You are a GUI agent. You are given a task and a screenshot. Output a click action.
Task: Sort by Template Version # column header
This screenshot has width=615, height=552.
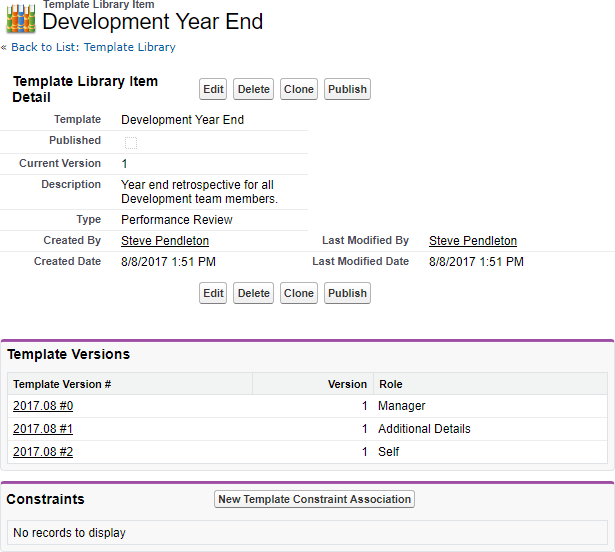(x=62, y=384)
